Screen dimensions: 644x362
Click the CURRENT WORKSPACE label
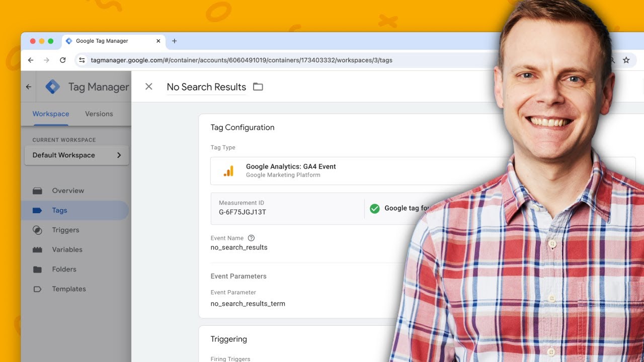[64, 140]
